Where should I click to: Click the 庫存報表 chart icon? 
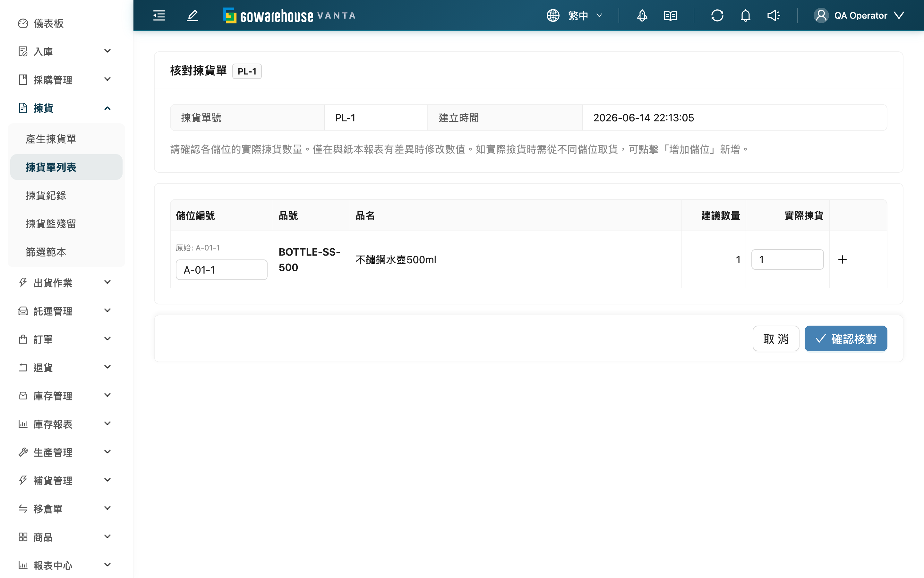23,424
